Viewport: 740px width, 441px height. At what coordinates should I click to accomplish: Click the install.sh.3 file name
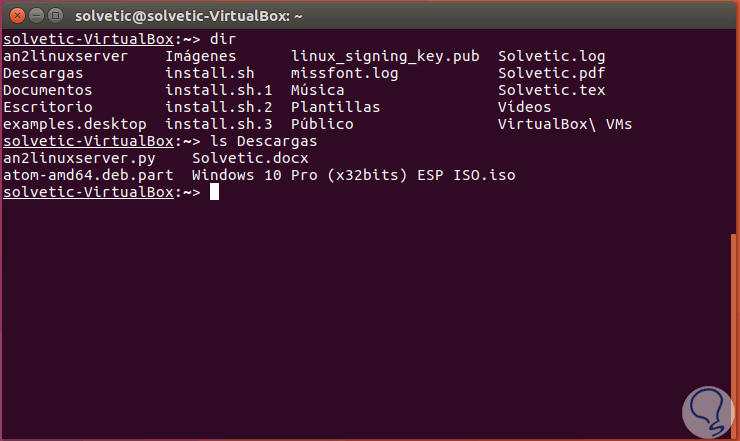pos(218,124)
